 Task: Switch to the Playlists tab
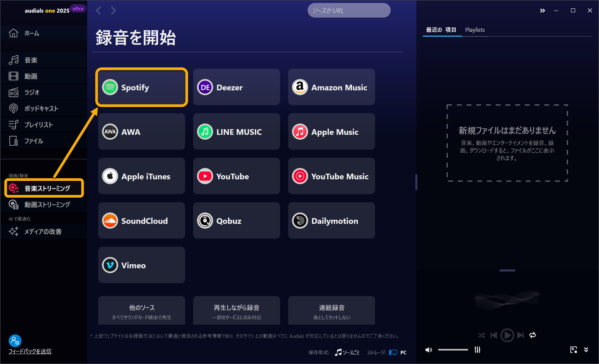coord(475,30)
